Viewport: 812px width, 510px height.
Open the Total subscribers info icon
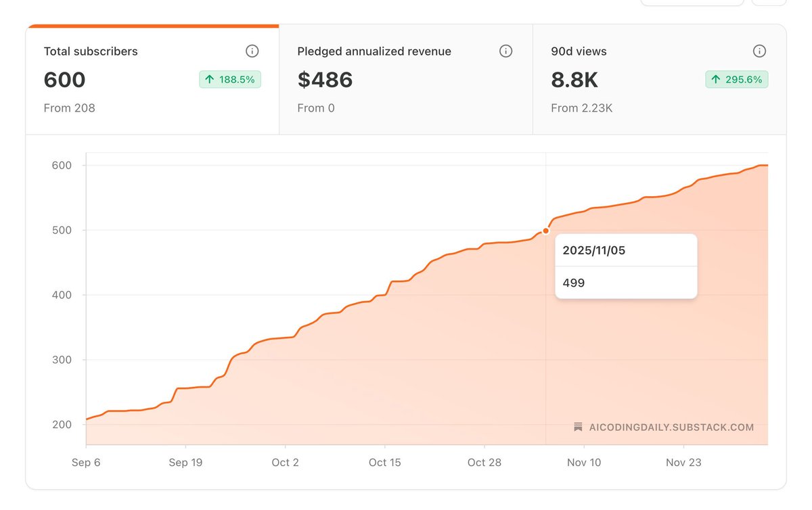252,51
